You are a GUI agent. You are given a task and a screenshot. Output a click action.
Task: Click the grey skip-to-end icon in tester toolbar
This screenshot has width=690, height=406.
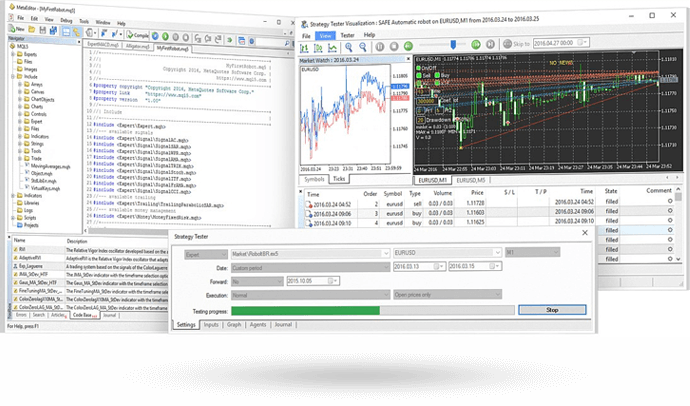[490, 44]
